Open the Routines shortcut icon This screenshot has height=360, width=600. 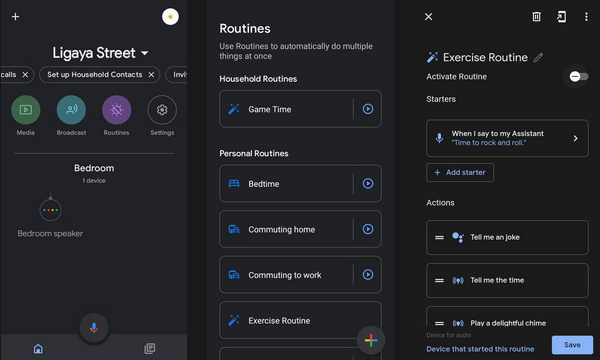click(x=116, y=110)
